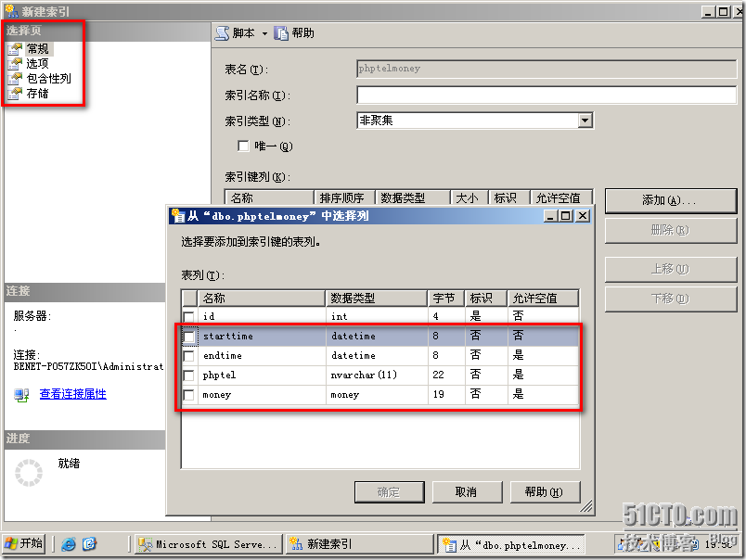Click the 确定 button in column dialog

(389, 492)
